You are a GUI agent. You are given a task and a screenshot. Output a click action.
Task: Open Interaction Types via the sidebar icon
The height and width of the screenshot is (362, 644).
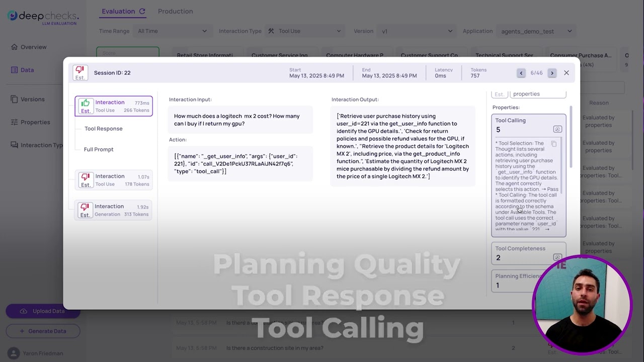[14, 145]
